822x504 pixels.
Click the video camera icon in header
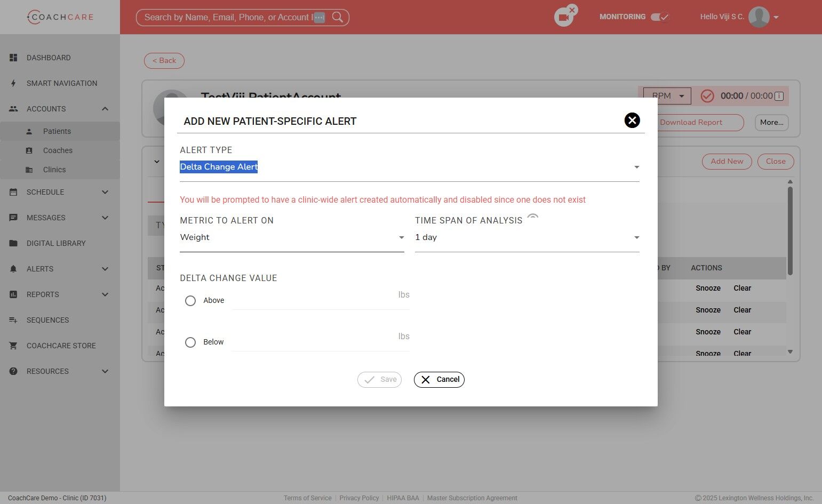coord(563,18)
